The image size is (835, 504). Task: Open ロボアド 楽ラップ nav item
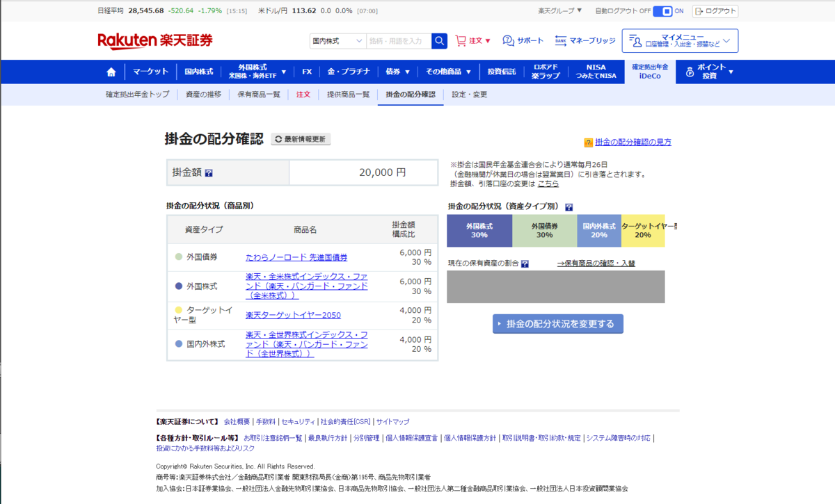point(546,72)
